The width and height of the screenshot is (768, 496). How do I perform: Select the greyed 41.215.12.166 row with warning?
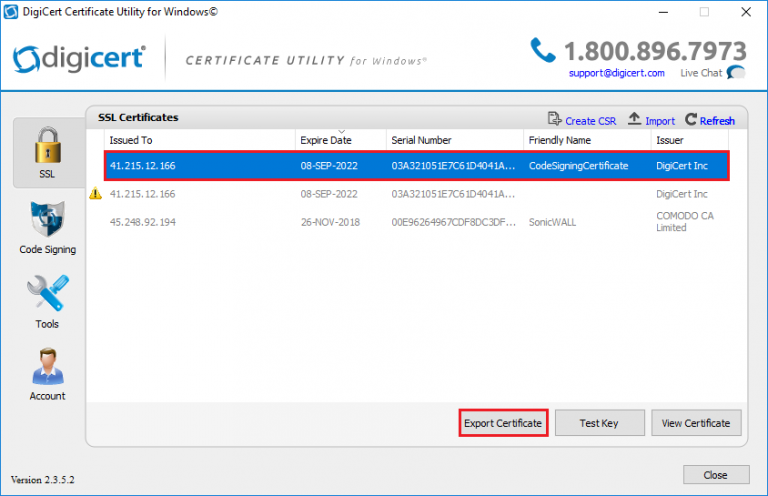416,194
